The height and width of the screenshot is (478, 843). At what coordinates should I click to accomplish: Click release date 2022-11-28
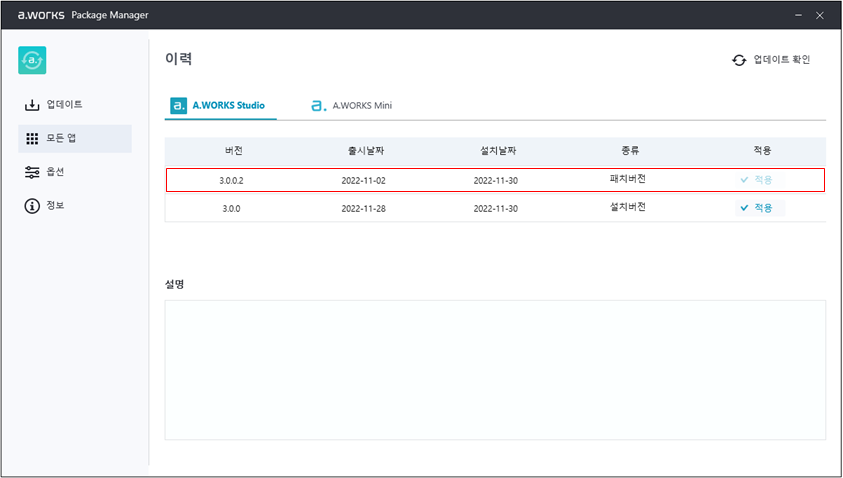[x=363, y=209]
